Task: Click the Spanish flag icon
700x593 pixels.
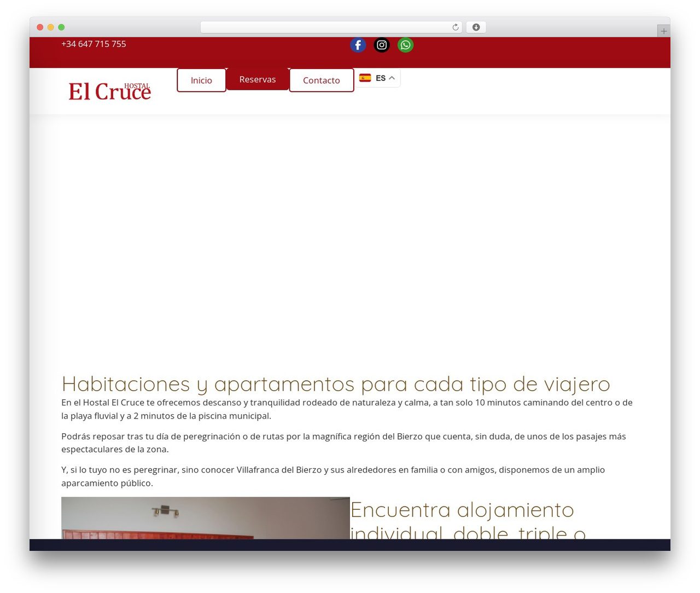Action: (365, 78)
